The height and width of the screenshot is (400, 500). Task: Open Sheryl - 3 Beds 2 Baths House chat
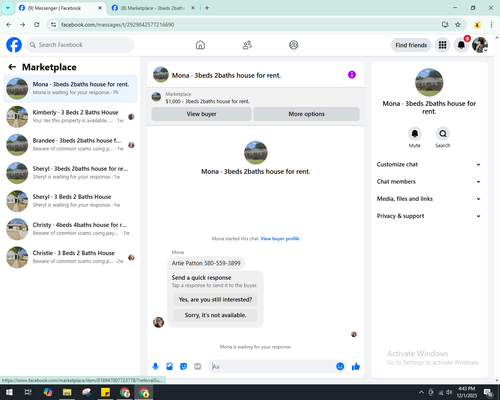tap(70, 201)
